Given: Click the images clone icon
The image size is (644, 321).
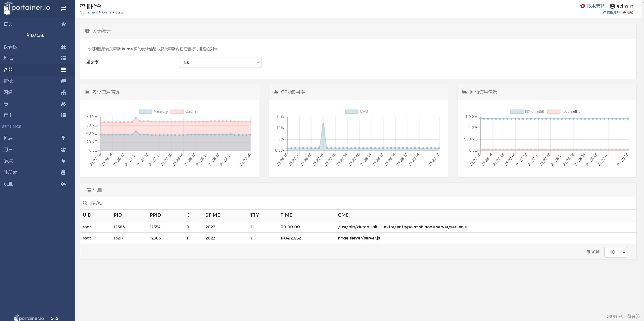Looking at the screenshot, I should (x=63, y=81).
